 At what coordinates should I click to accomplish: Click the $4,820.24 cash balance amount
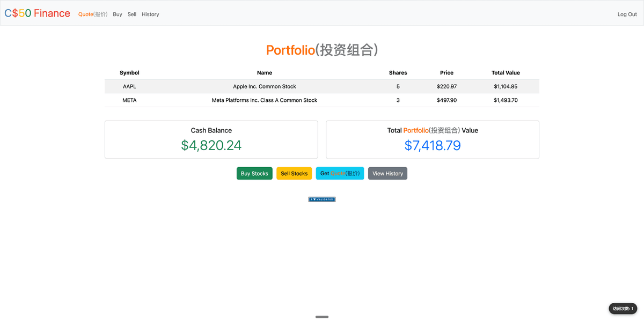[211, 145]
